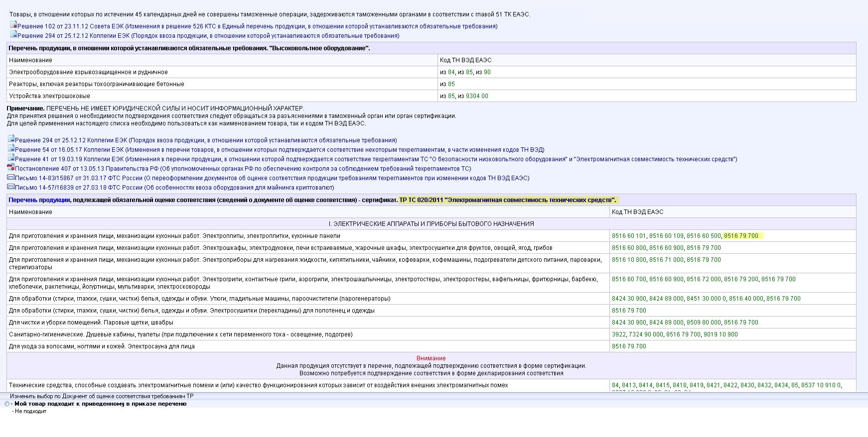Click 8516 79 700 in Электросауна для лица row
Screen dimensions: 868x437
pyautogui.click(x=629, y=346)
